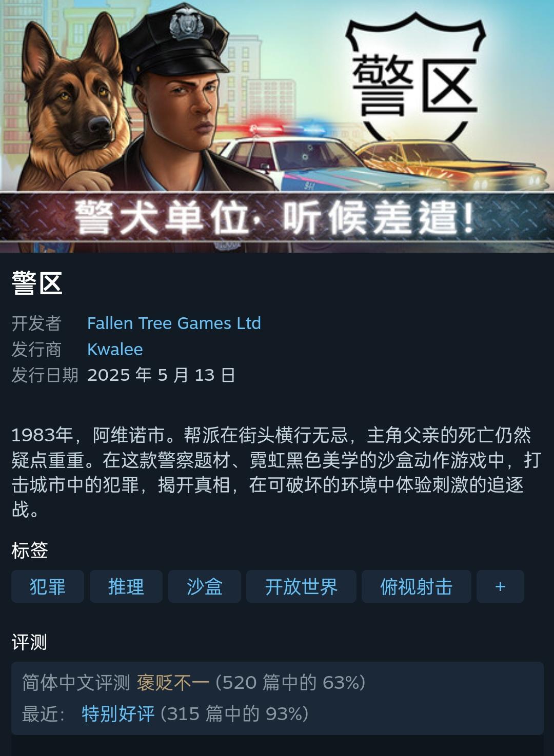
Task: Open developer link Fallen Tree Games Ltd
Action: (174, 323)
